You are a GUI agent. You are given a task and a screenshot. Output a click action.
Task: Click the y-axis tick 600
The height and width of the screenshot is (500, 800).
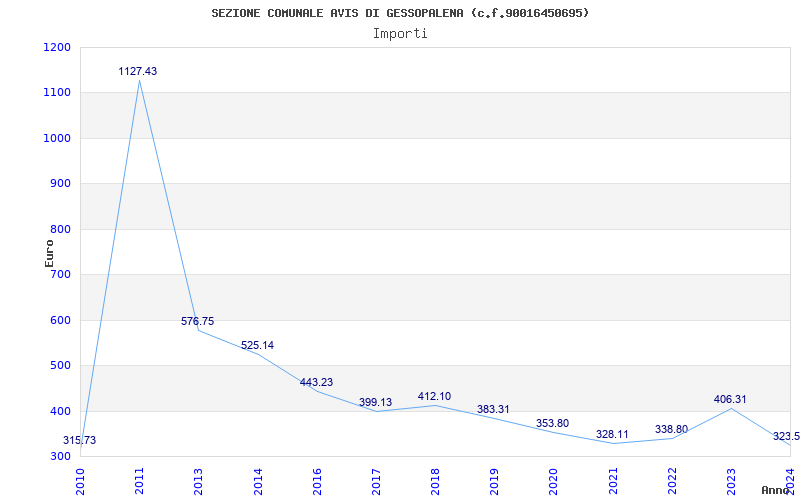pos(60,320)
